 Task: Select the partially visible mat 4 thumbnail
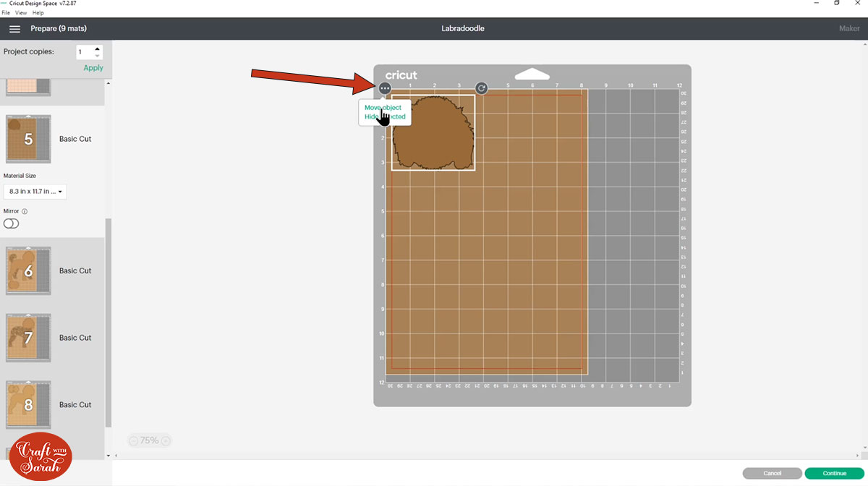coord(28,88)
